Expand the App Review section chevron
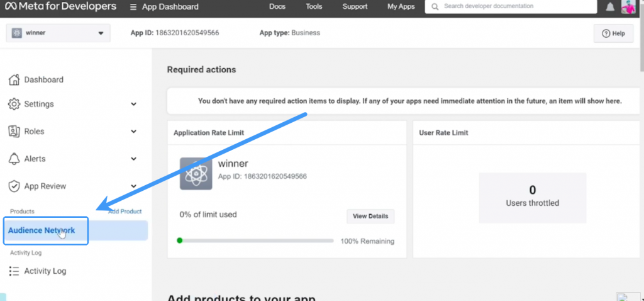This screenshot has width=644, height=301. tap(133, 186)
